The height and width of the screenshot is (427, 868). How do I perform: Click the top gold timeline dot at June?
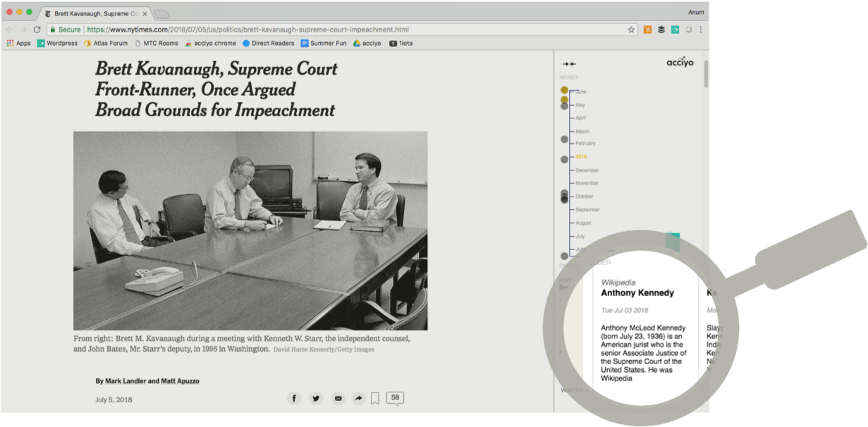[x=564, y=89]
